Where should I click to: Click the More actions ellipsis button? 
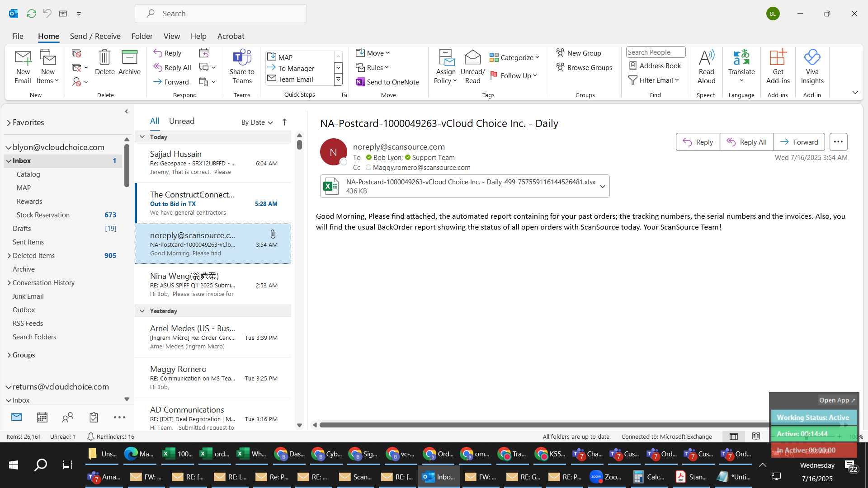(838, 142)
